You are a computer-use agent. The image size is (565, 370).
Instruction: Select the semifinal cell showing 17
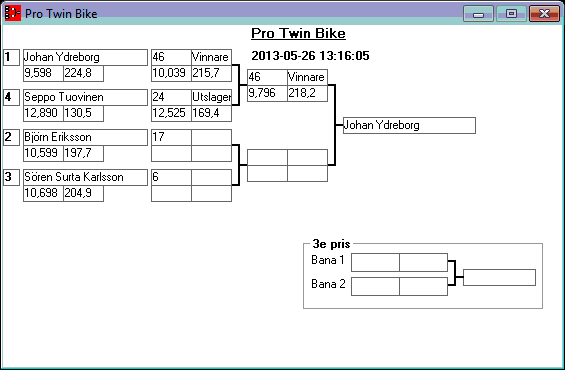pos(171,137)
